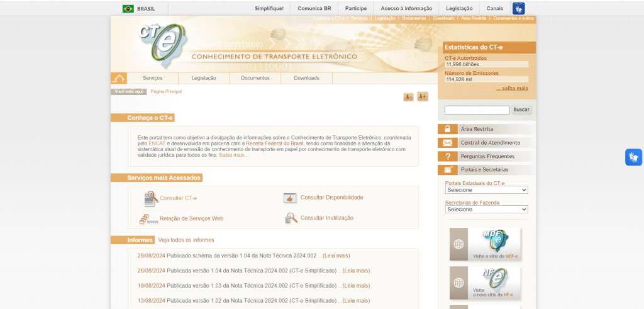Open Leia mais for 19/08/2024 informe
This screenshot has height=309, width=644.
(x=356, y=286)
